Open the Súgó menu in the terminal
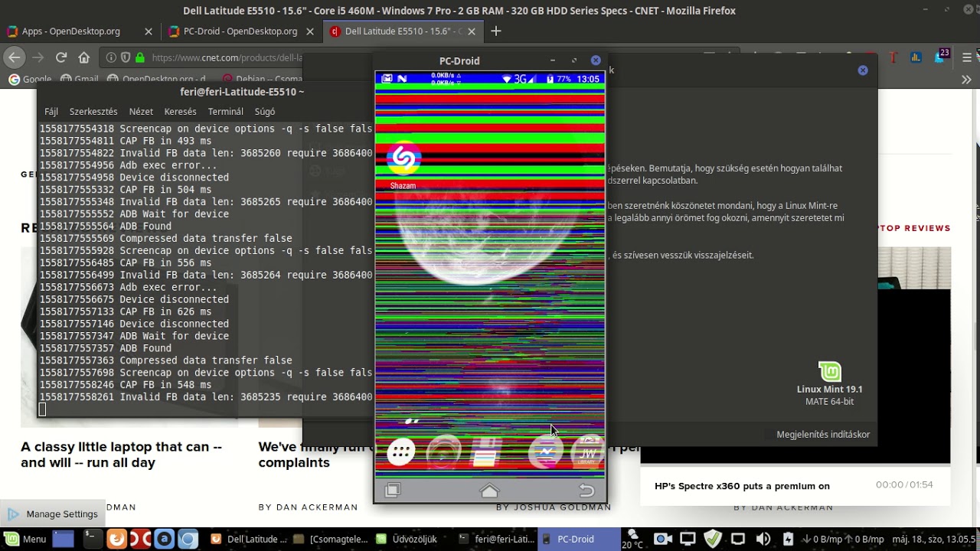Image resolution: width=980 pixels, height=551 pixels. click(265, 112)
